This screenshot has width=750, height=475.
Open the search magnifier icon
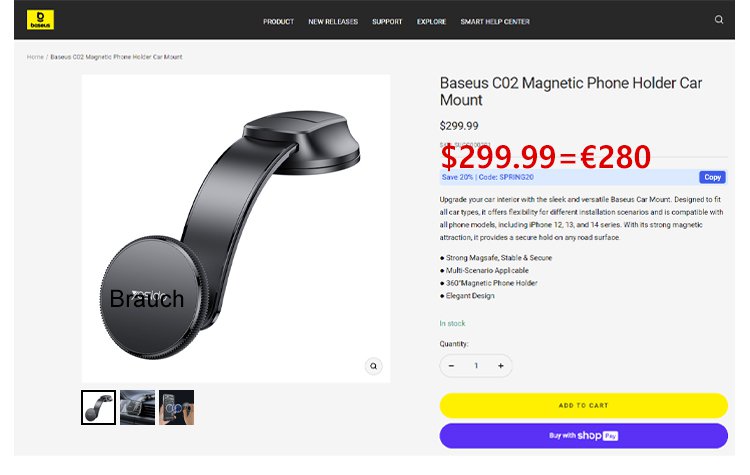pos(719,20)
